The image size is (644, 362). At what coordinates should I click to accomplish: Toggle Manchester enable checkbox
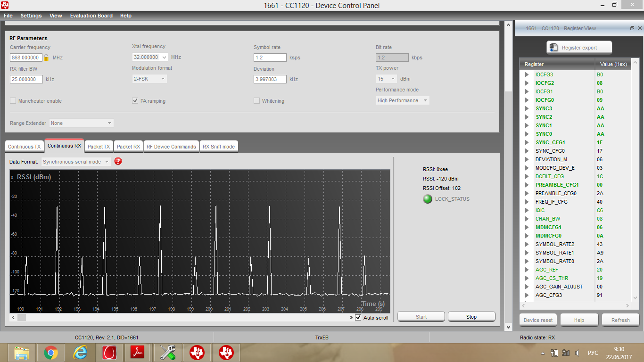tap(13, 101)
